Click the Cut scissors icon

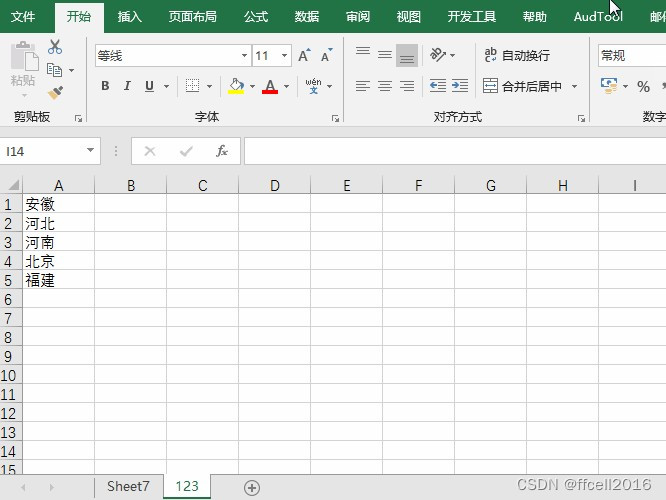pos(55,47)
